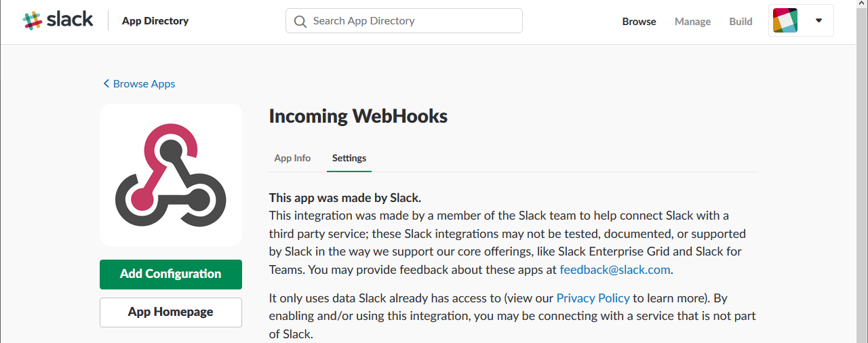
Task: Return to Browse Apps
Action: [144, 84]
